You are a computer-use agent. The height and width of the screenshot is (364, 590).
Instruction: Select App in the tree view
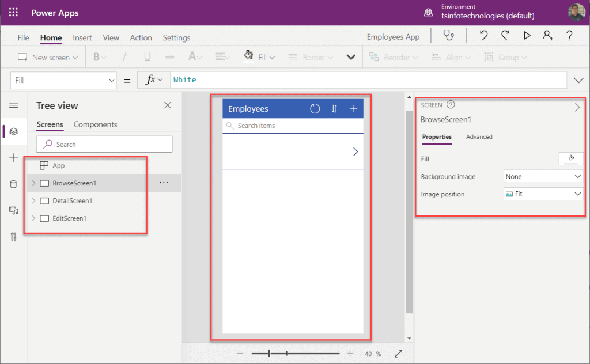coord(58,165)
